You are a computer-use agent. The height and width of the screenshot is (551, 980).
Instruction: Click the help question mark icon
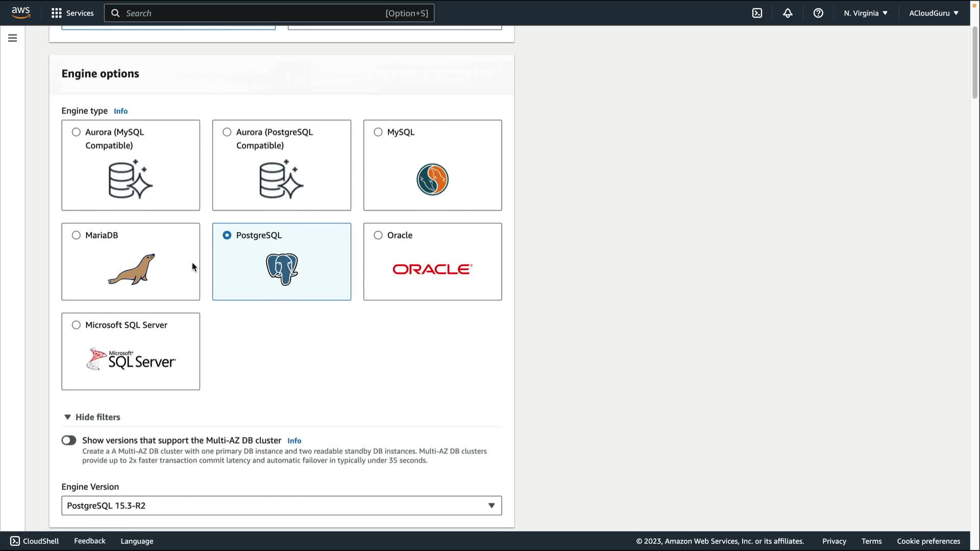(x=818, y=13)
